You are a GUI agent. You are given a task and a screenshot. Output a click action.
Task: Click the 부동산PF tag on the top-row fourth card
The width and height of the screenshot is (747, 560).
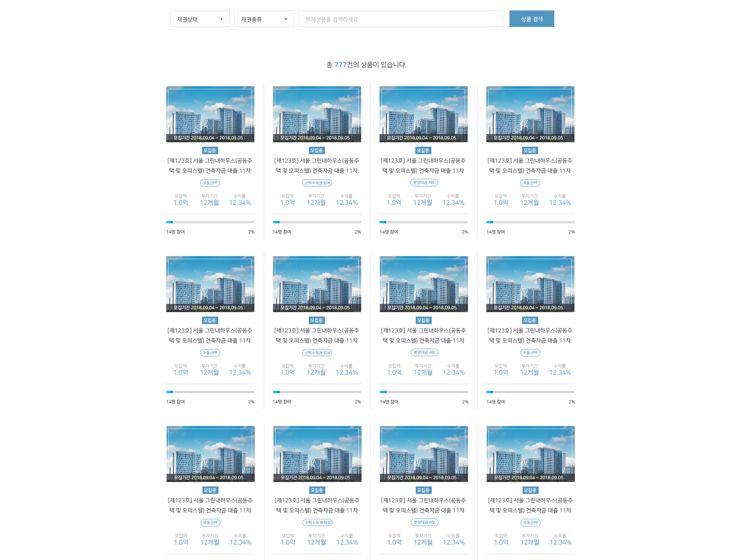pos(530,183)
